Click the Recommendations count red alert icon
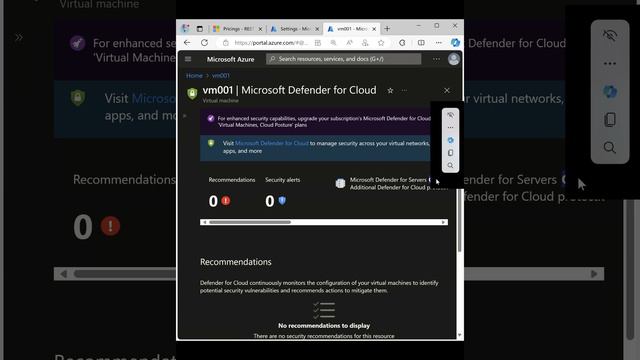Viewport: 640px width, 360px height. coord(226,201)
